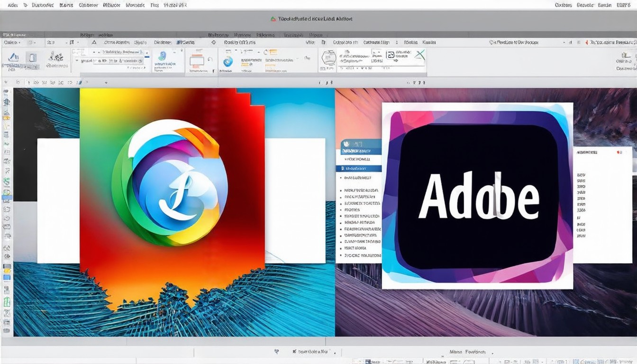Select the colorful swirl logo on left canvas
Screen dimensions: 637x364
tap(170, 182)
